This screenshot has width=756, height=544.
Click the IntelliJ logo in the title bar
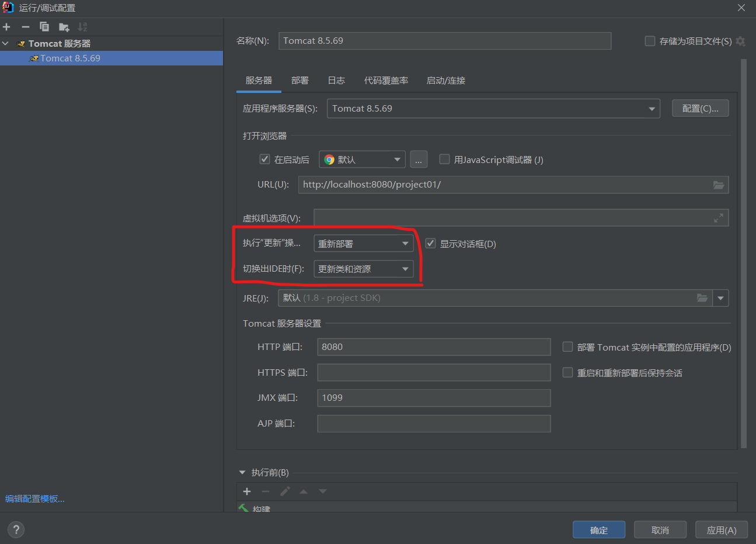pyautogui.click(x=8, y=8)
